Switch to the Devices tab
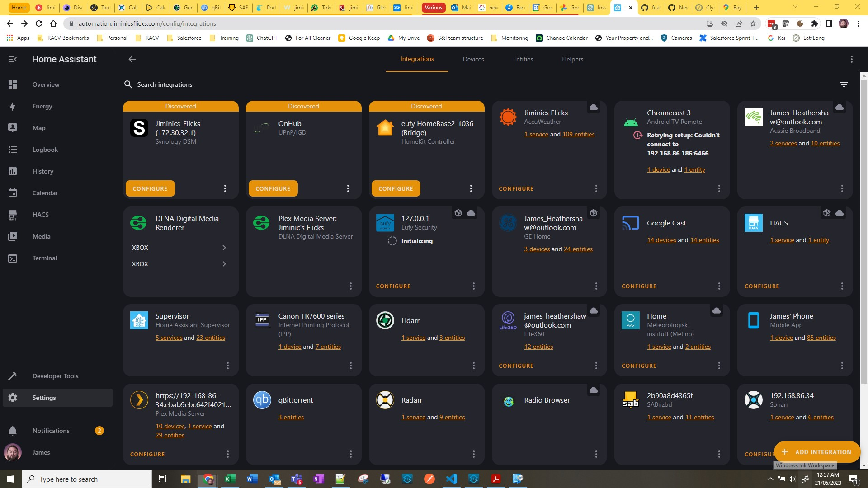Viewport: 868px width, 488px height. (473, 59)
